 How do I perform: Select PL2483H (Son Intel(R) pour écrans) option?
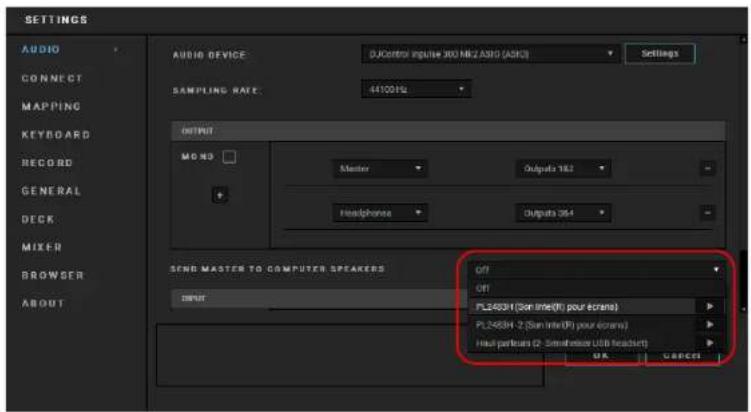click(581, 307)
